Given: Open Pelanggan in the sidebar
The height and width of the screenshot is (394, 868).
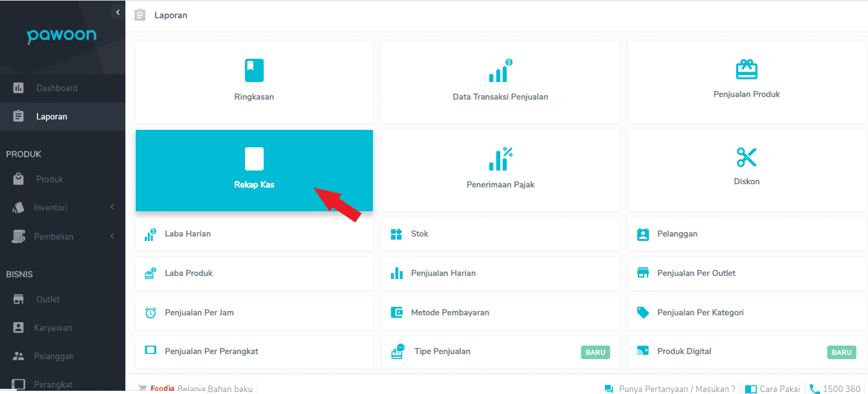Looking at the screenshot, I should pos(63,356).
